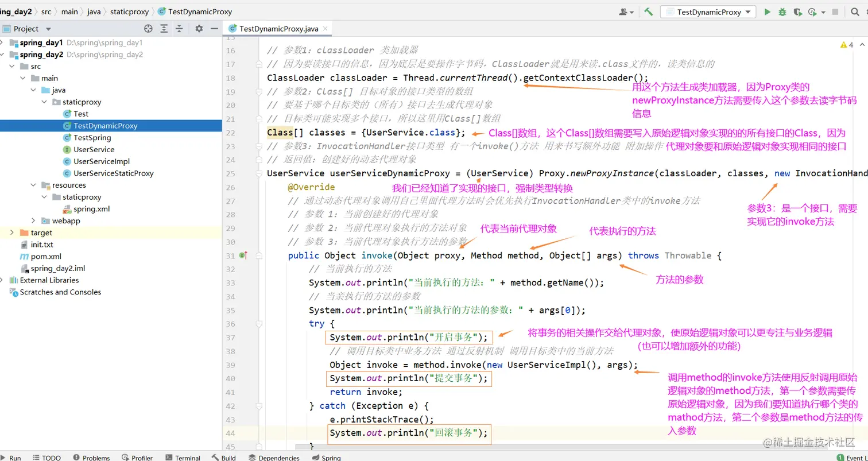Image resolution: width=868 pixels, height=461 pixels.
Task: Click the override gutter icon on line 31
Action: coord(243,255)
